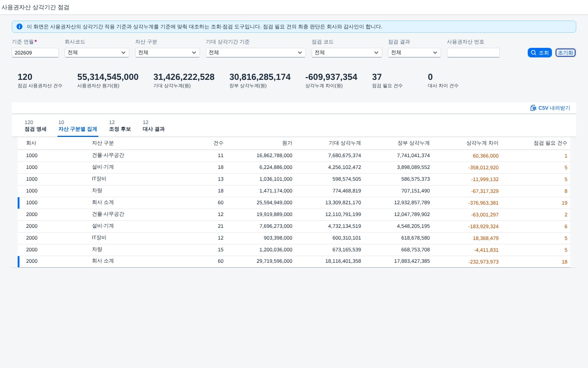The width and height of the screenshot is (588, 368).
Task: Expand the 기대 상각기간 기준 dropdown
Action: [x=256, y=53]
